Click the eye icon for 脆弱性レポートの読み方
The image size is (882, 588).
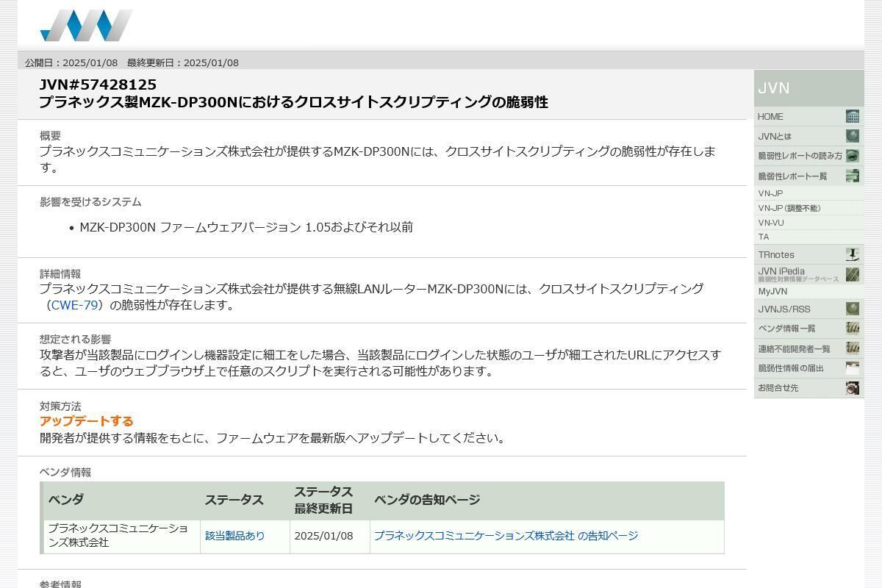[x=853, y=156]
